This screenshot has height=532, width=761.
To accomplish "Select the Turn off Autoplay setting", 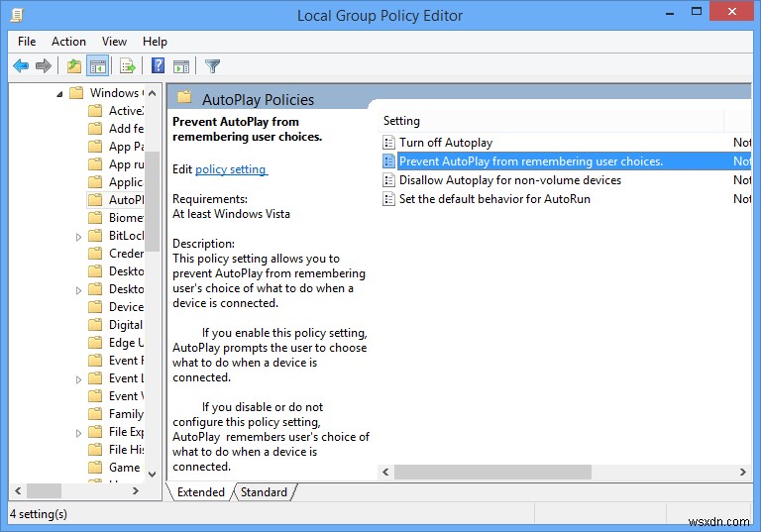I will [x=445, y=143].
